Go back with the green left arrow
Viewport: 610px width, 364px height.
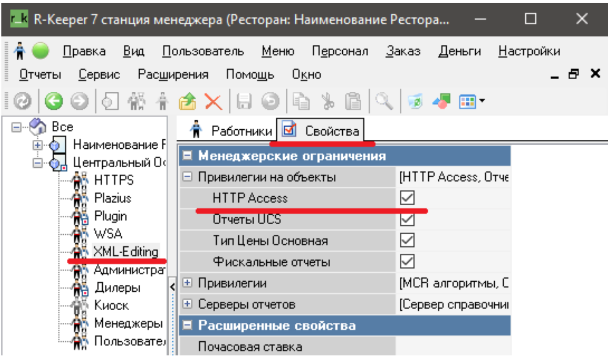[54, 101]
